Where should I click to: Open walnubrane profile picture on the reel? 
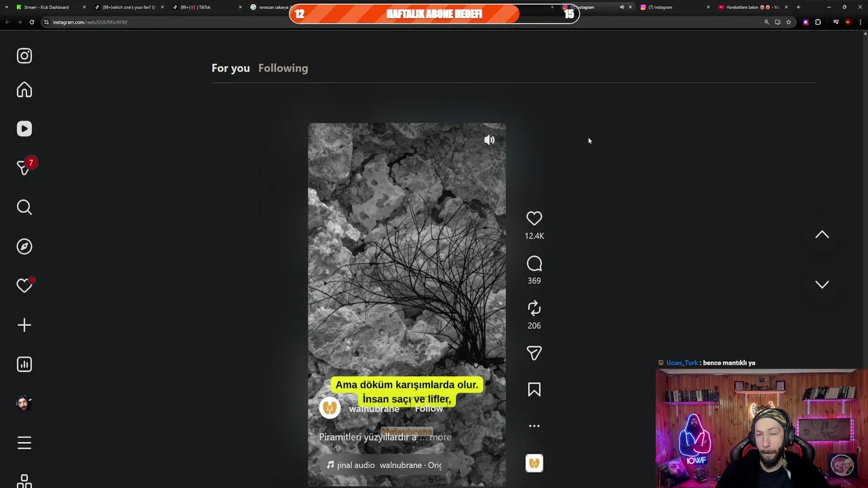point(330,407)
